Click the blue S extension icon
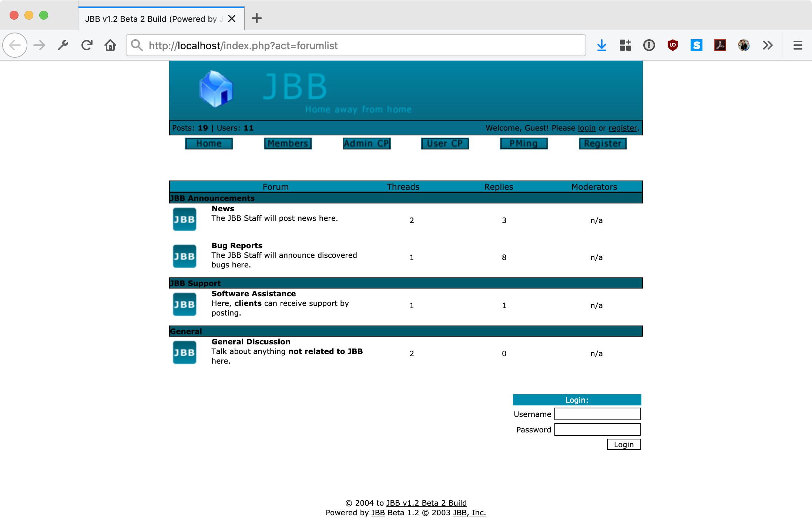This screenshot has height=526, width=812. pos(696,45)
